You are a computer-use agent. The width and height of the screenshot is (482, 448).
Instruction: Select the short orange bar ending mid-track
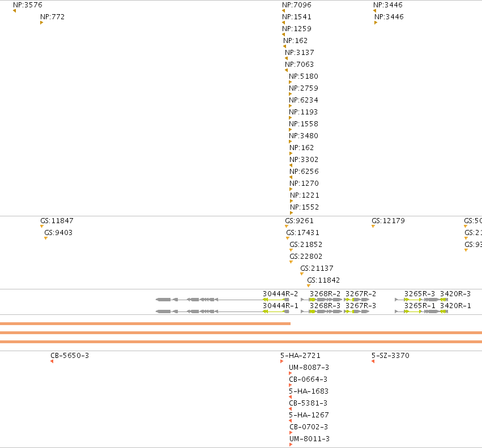coord(145,323)
